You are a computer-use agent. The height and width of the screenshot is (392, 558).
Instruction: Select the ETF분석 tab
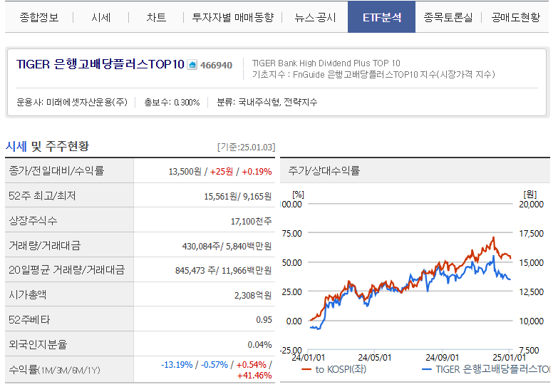click(x=381, y=17)
